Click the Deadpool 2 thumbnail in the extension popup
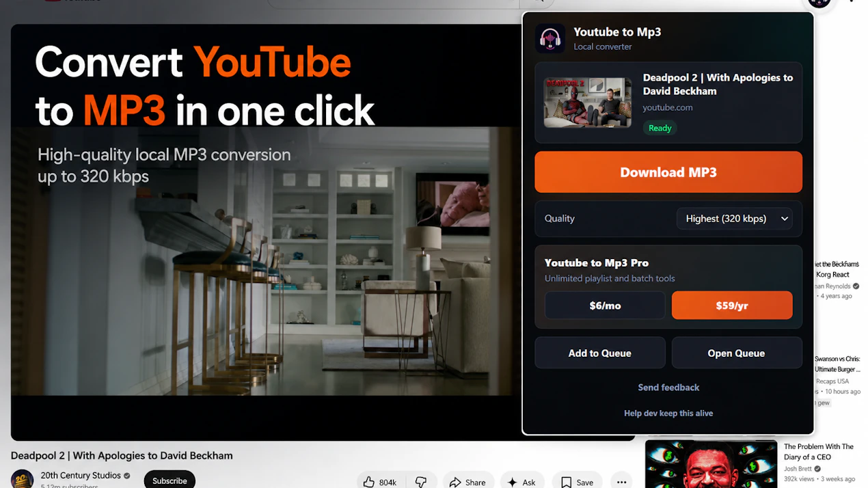 (588, 103)
